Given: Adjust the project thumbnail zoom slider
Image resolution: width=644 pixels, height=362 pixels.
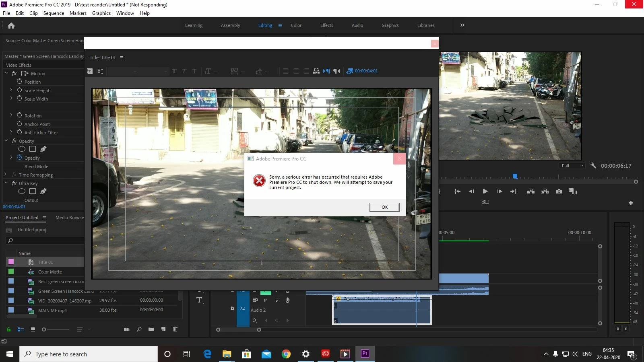Looking at the screenshot, I should pyautogui.click(x=56, y=329).
